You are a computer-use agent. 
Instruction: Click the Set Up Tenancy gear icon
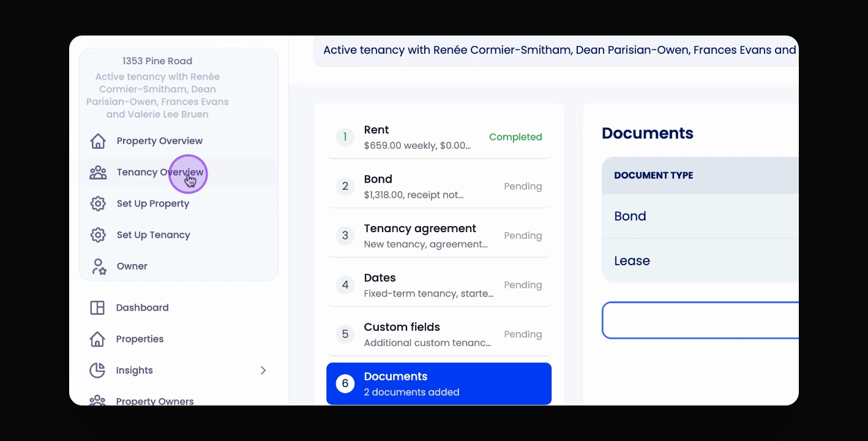click(98, 235)
